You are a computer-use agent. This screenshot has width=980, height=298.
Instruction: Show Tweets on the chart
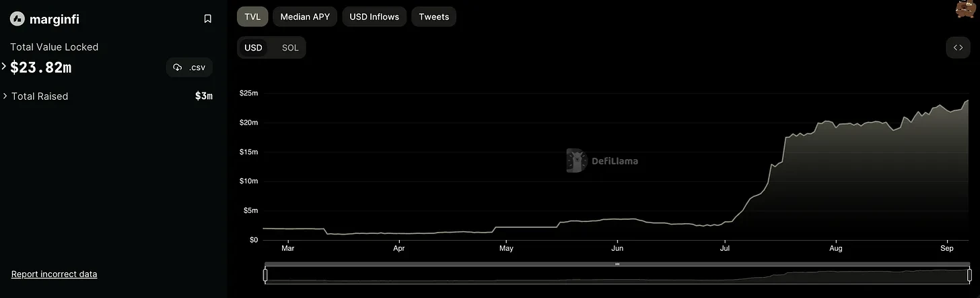tap(433, 17)
